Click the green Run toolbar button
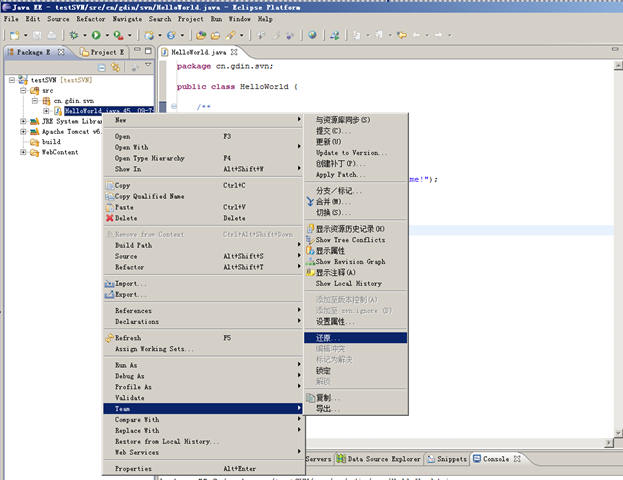The width and height of the screenshot is (623, 480). 96,35
